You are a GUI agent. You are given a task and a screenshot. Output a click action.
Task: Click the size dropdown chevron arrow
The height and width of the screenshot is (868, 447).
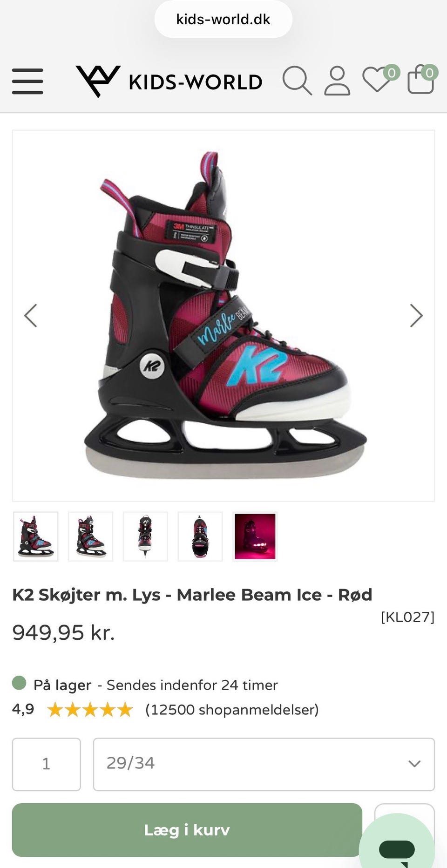(x=414, y=764)
